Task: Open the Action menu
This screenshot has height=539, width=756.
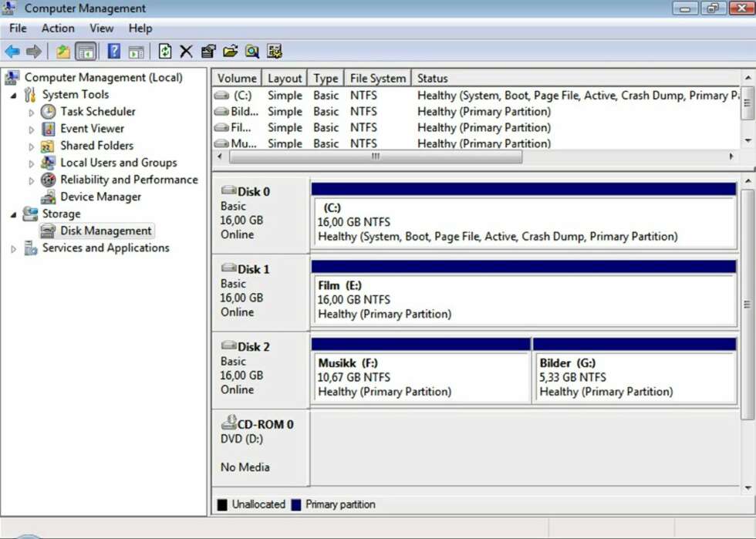Action: coord(58,29)
